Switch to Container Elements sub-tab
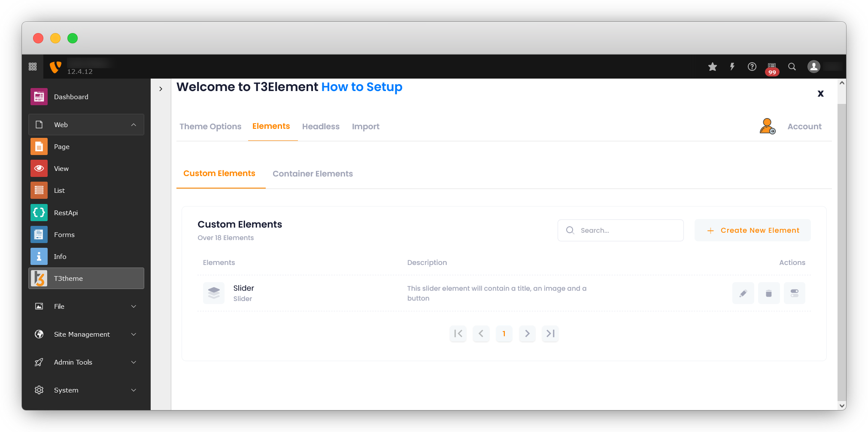 pos(313,173)
